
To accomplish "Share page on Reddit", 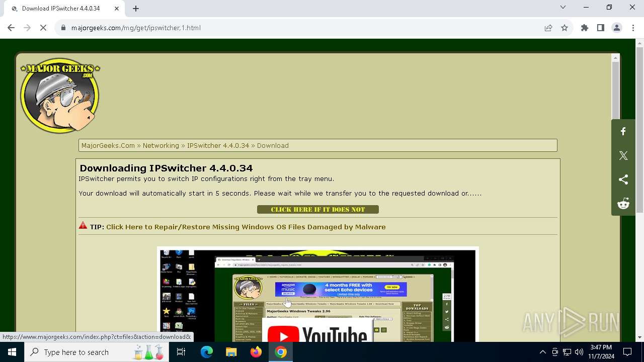I will (623, 204).
